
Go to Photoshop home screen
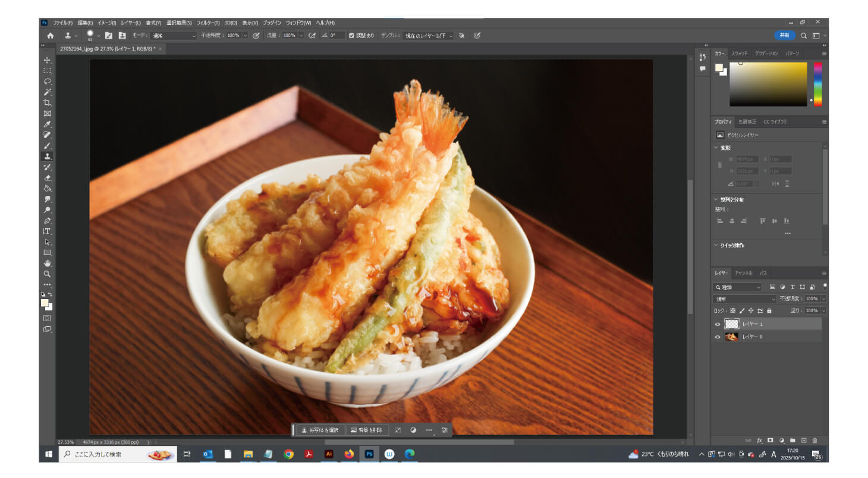tap(50, 36)
